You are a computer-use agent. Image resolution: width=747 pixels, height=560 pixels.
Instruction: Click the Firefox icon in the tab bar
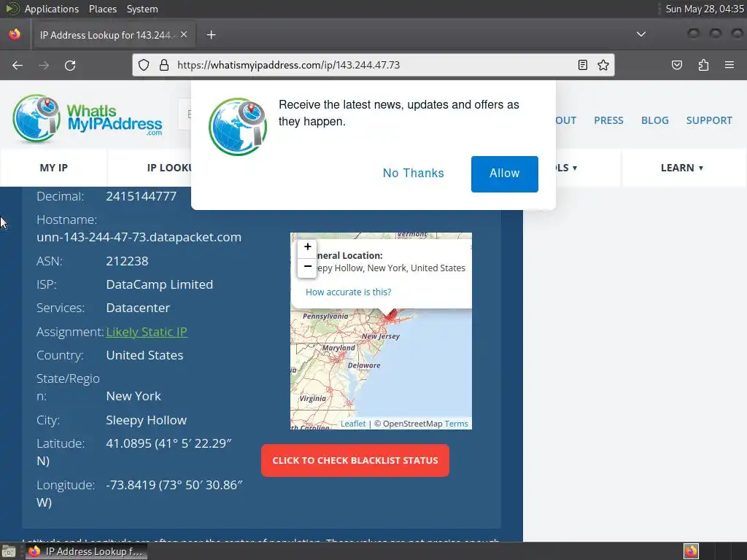click(x=15, y=34)
